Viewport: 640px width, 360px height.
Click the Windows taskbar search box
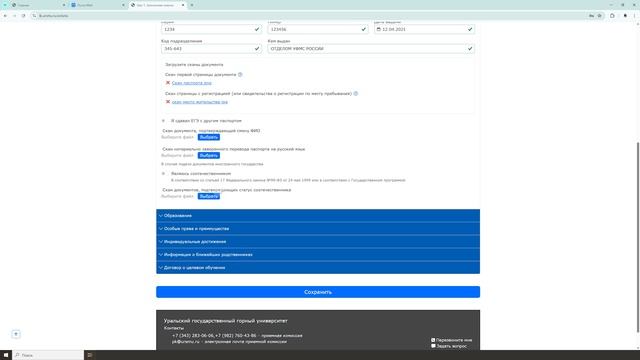pyautogui.click(x=48, y=355)
